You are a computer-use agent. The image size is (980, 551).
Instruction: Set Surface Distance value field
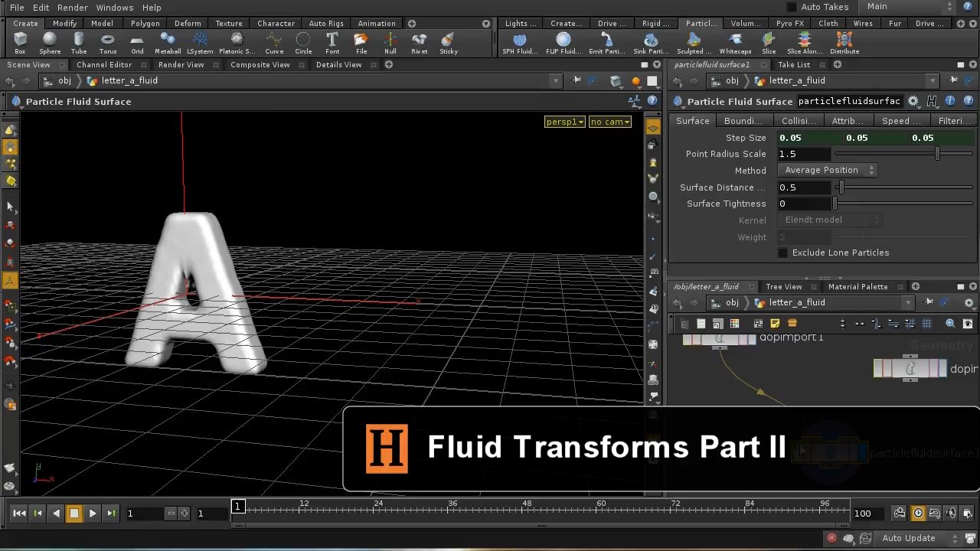click(x=804, y=187)
